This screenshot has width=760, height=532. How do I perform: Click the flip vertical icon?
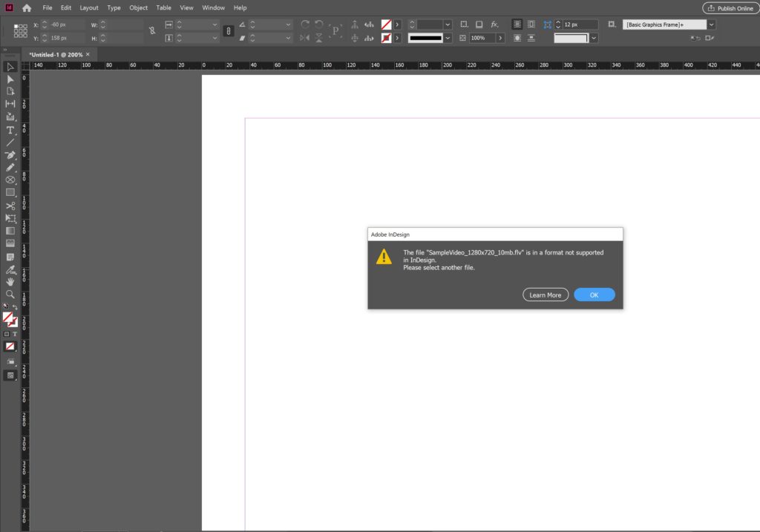(319, 38)
